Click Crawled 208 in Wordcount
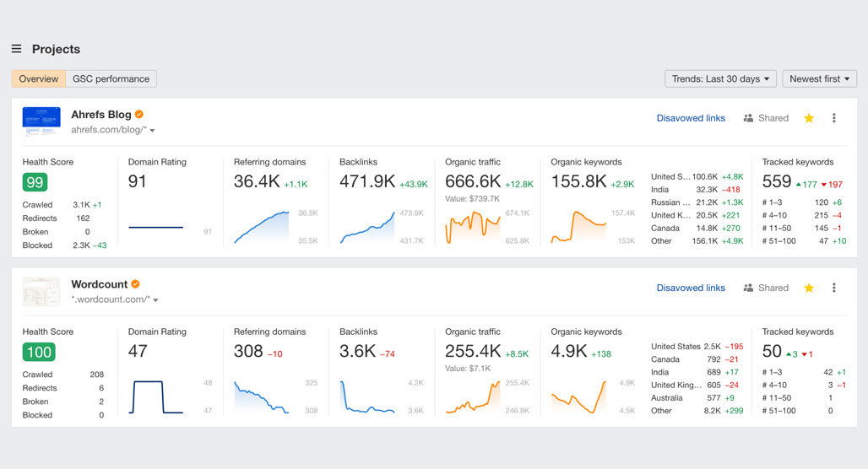The height and width of the screenshot is (469, 868). click(63, 375)
